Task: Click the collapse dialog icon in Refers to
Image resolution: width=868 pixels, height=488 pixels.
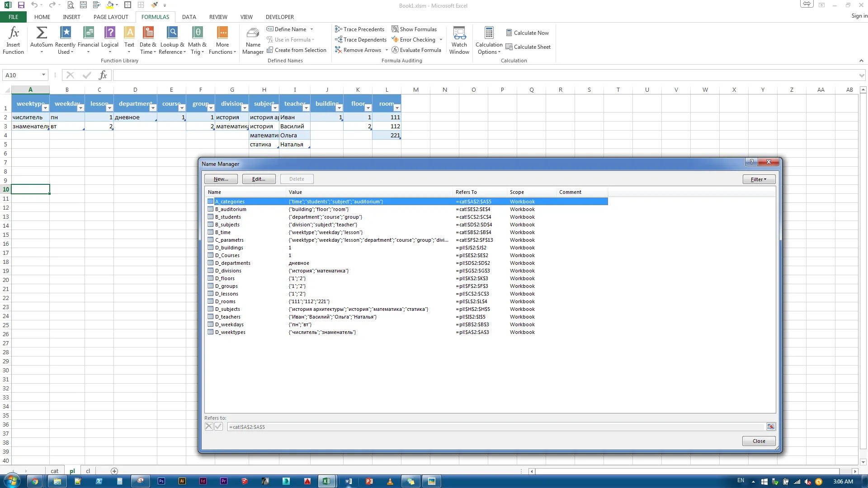Action: click(x=771, y=427)
